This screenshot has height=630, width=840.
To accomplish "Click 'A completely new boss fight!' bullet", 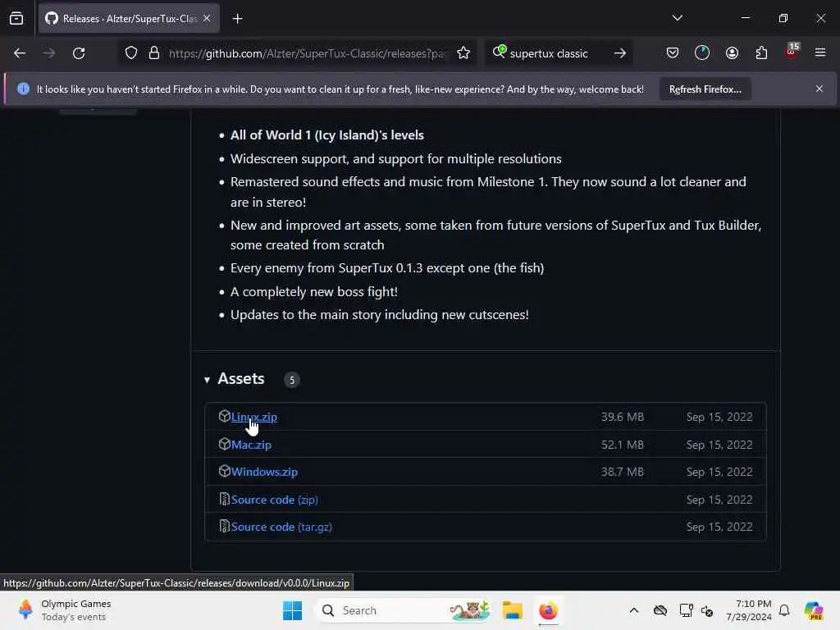I will 314,292.
